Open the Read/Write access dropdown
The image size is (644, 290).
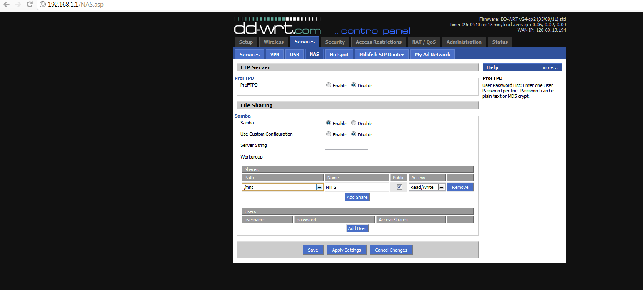pos(427,187)
